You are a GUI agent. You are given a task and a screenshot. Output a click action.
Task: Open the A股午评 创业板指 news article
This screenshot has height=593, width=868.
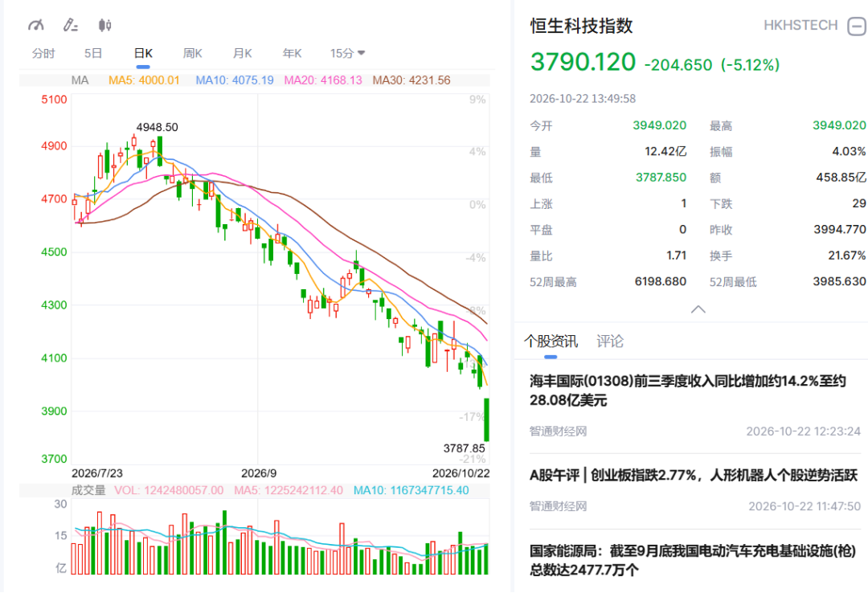point(693,475)
